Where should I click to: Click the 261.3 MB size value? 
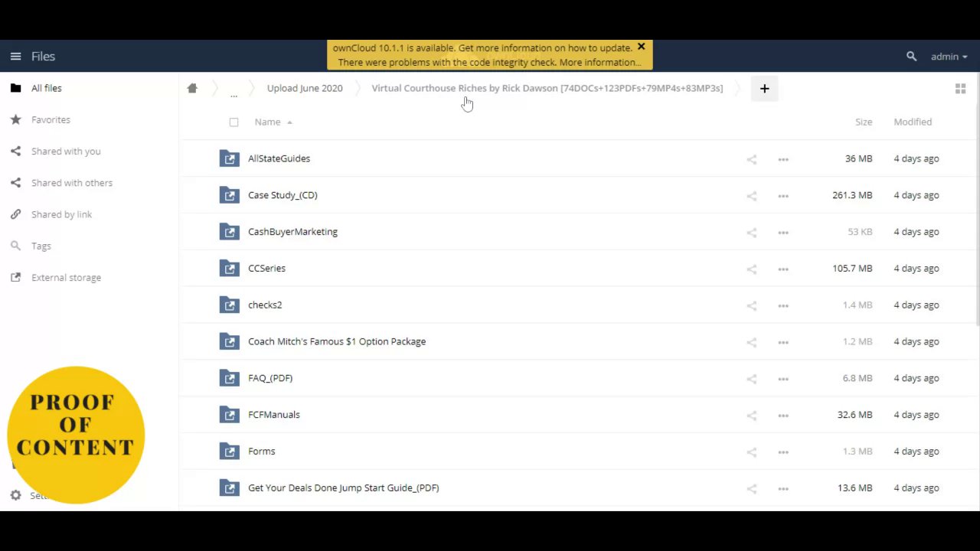852,195
